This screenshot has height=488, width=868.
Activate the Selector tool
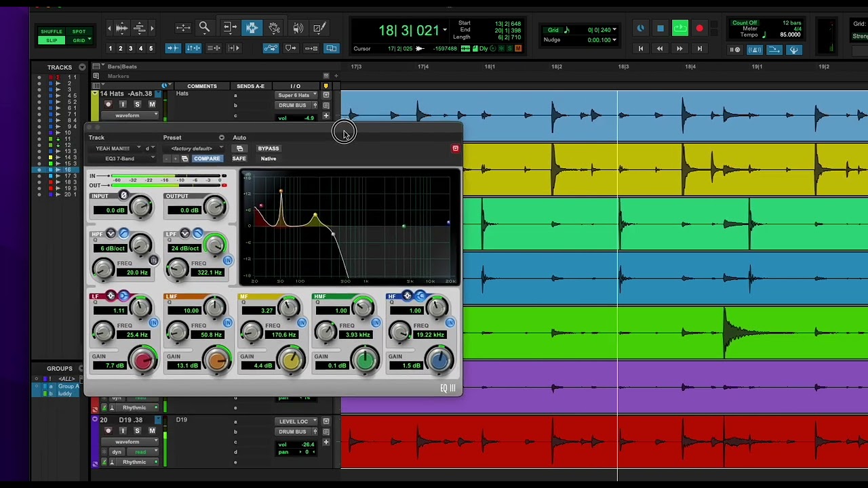tap(252, 28)
